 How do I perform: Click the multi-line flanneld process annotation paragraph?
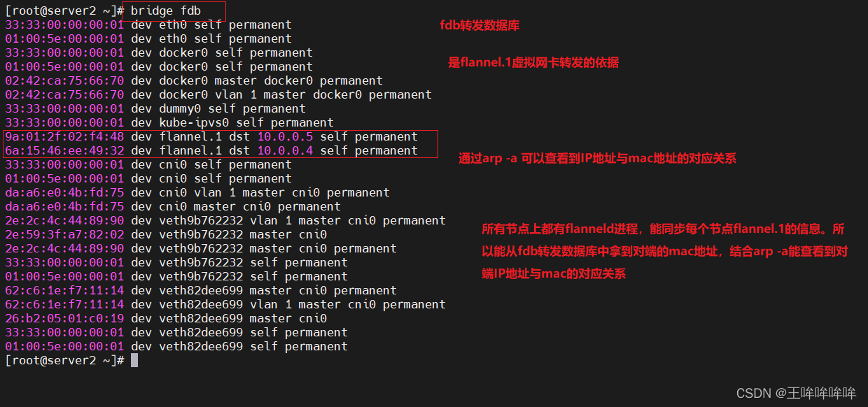[664, 252]
